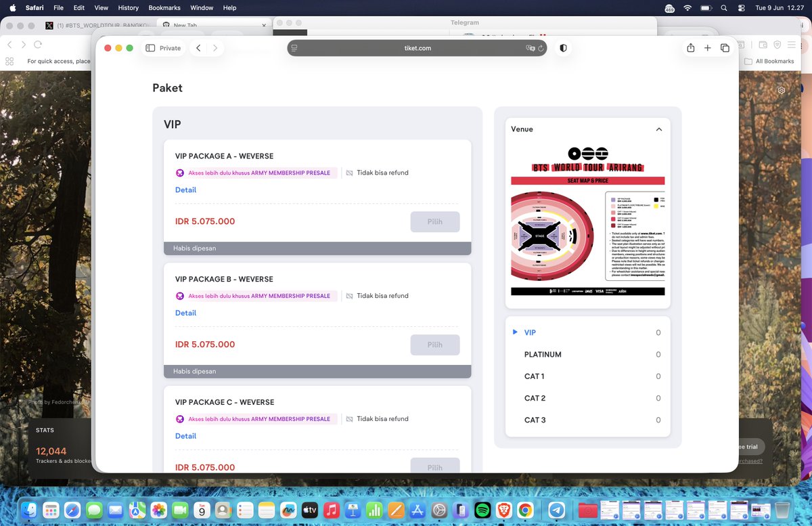Open the Edit menu
Screen dimensions: 812x526
(x=79, y=7)
